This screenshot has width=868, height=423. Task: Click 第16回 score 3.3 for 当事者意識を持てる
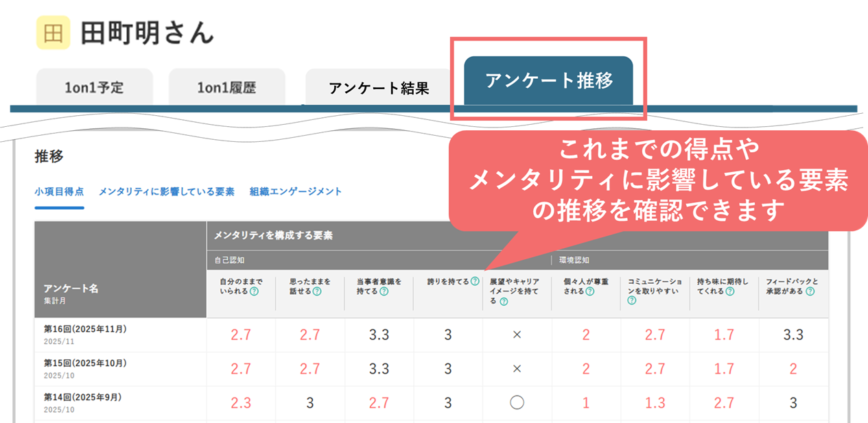[379, 335]
